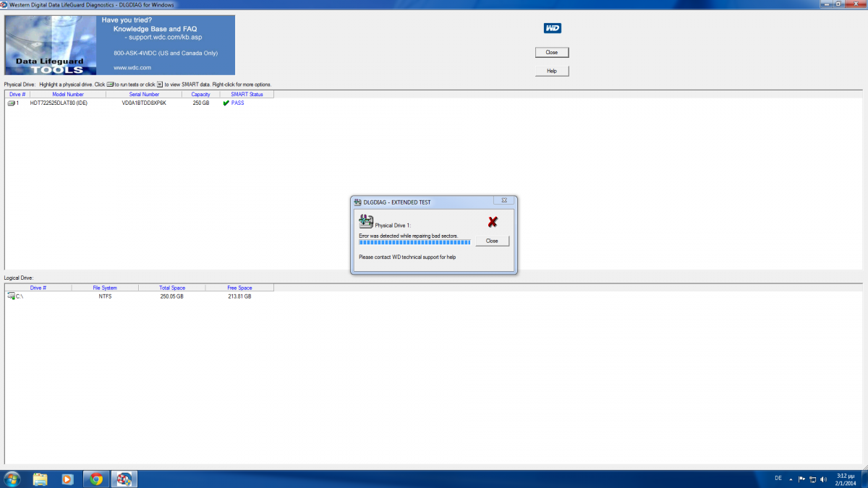868x488 pixels.
Task: Click the Capacity column header
Action: pos(200,94)
